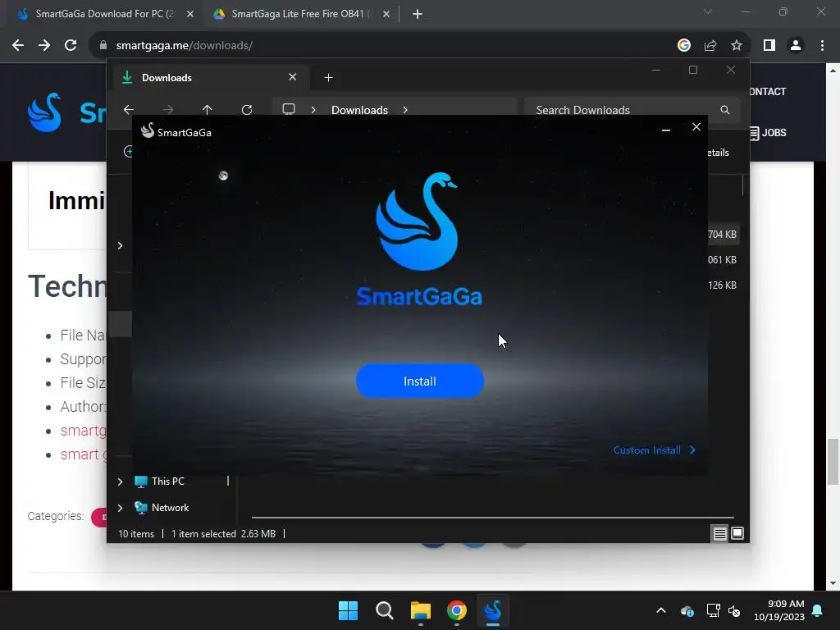Click the Chrome page vertical scrollbar

[x=833, y=462]
